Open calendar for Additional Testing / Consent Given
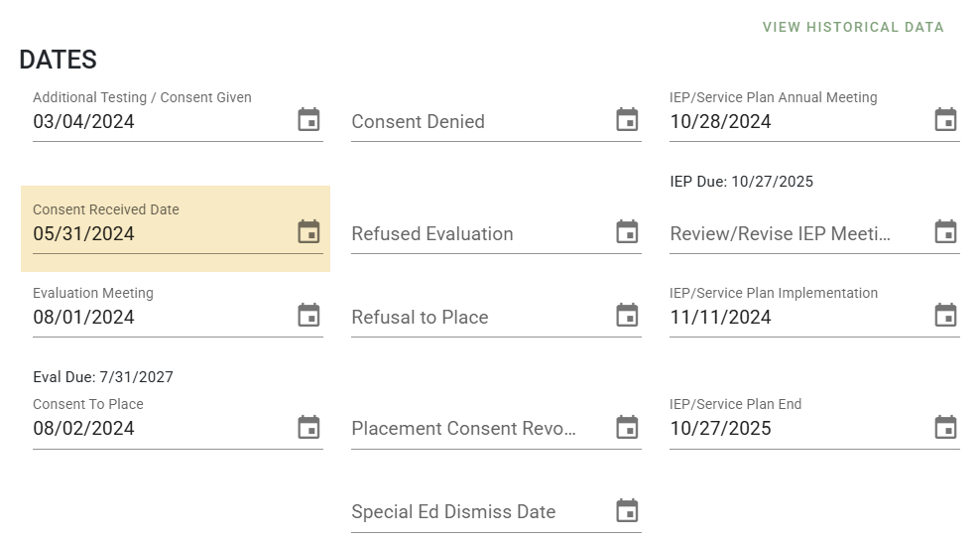Screen dimensions: 980x544 308,119
